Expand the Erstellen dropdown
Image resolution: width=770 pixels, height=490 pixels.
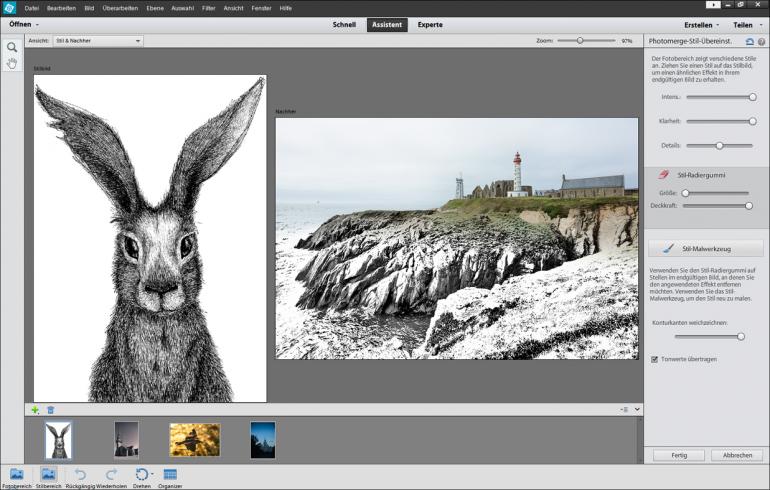pos(717,25)
